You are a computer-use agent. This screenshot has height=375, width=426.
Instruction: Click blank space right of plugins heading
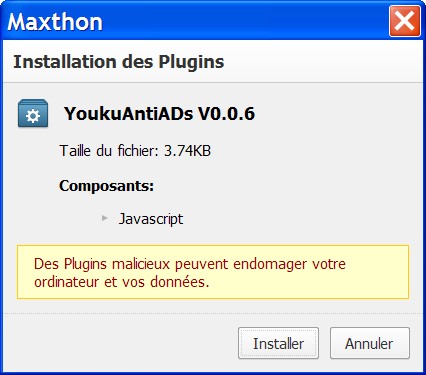pos(322,62)
